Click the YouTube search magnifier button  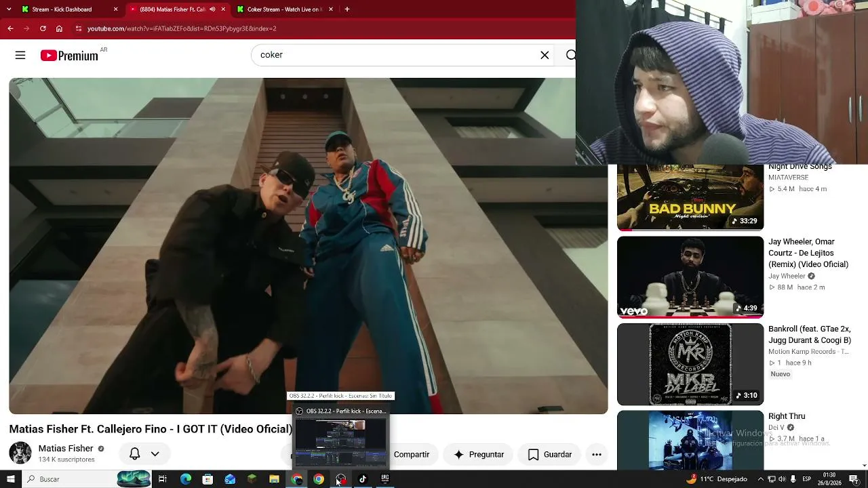(570, 55)
